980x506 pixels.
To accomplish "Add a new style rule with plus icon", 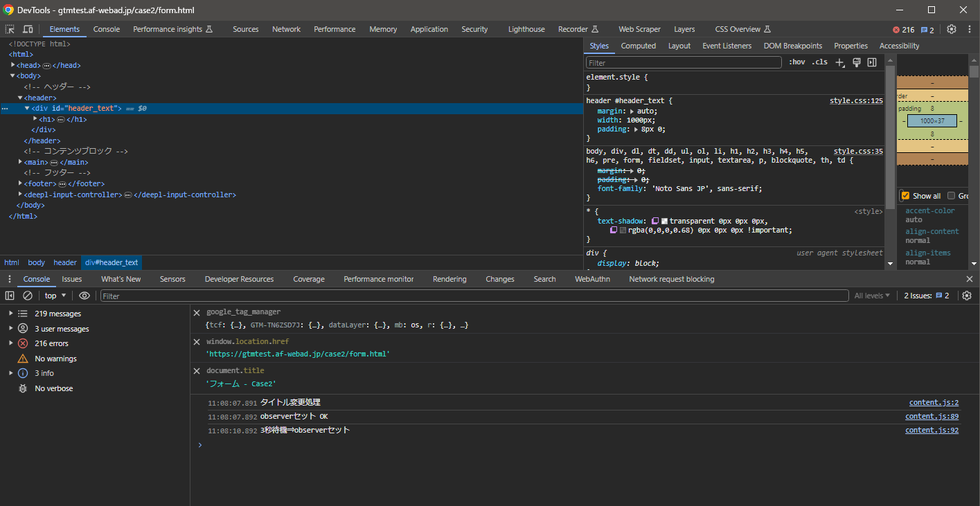I will [x=839, y=62].
